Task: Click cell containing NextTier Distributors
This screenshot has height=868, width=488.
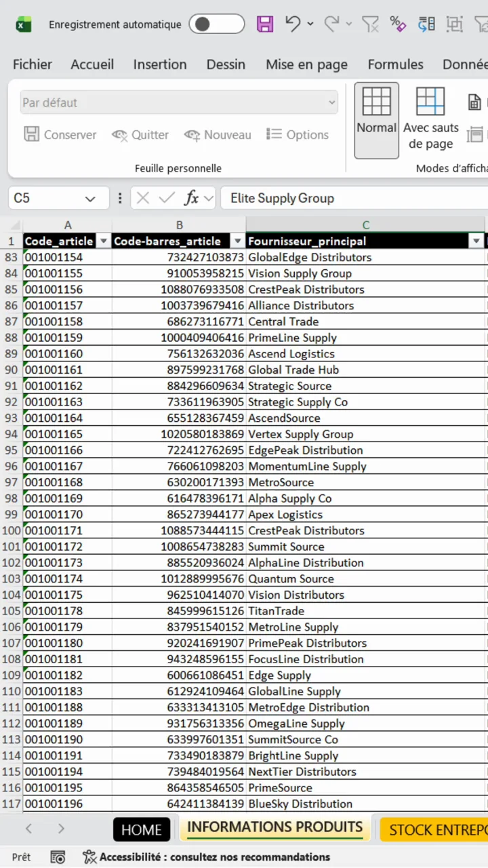Action: [366, 772]
